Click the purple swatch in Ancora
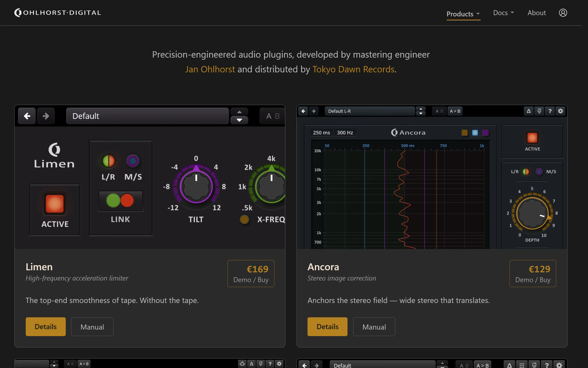This screenshot has width=588, height=368. pos(485,133)
